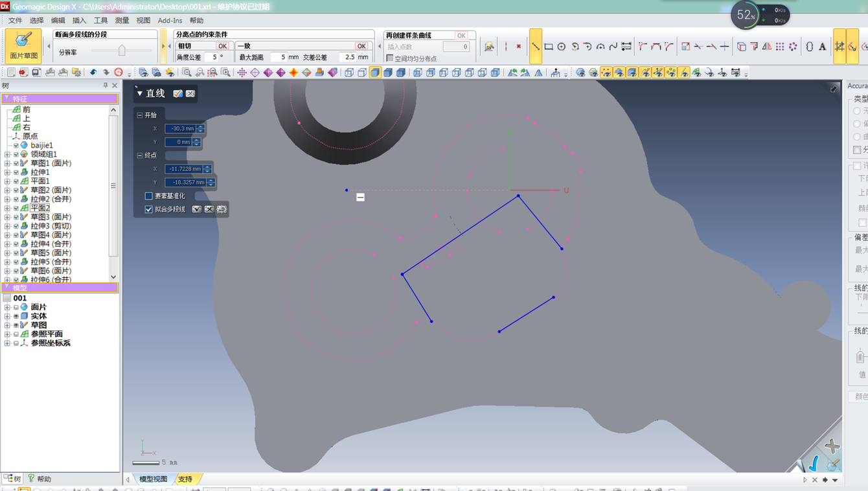This screenshot has width=868, height=491.
Task: Click the redo arrow icon
Action: [106, 73]
